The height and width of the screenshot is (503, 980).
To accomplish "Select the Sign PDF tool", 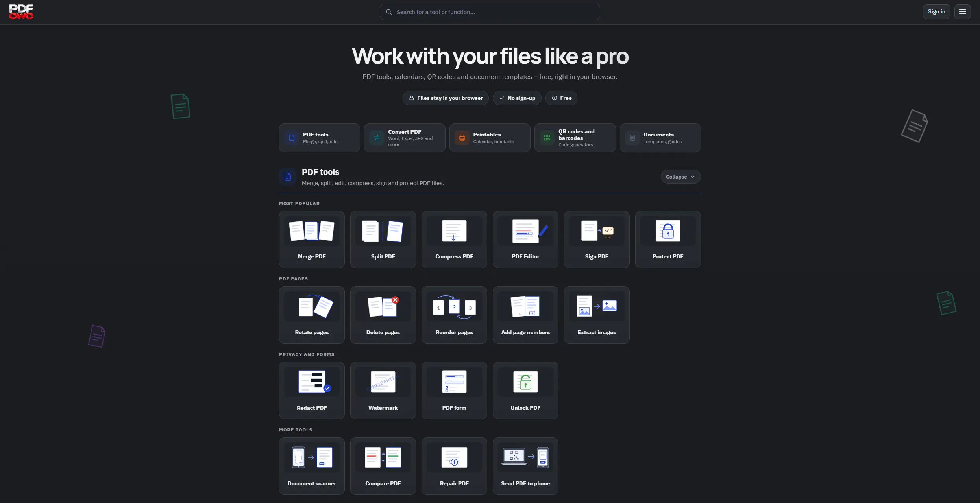I will (x=597, y=240).
